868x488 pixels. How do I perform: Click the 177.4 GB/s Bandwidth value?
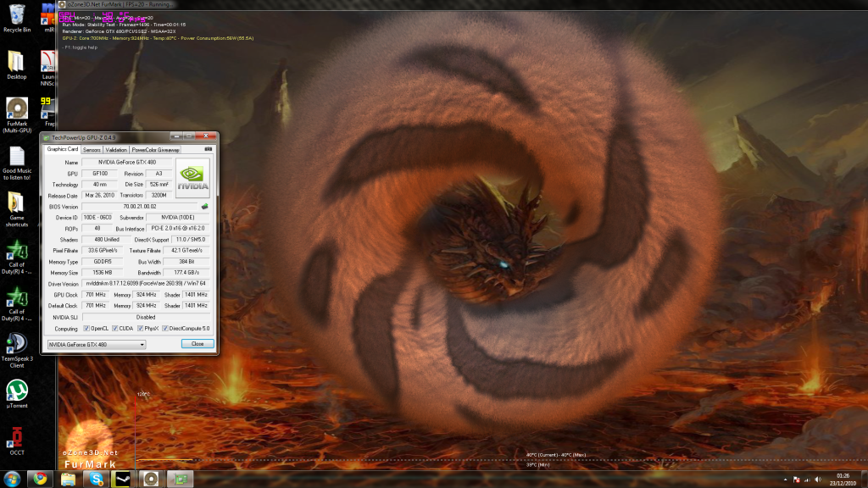(x=186, y=273)
